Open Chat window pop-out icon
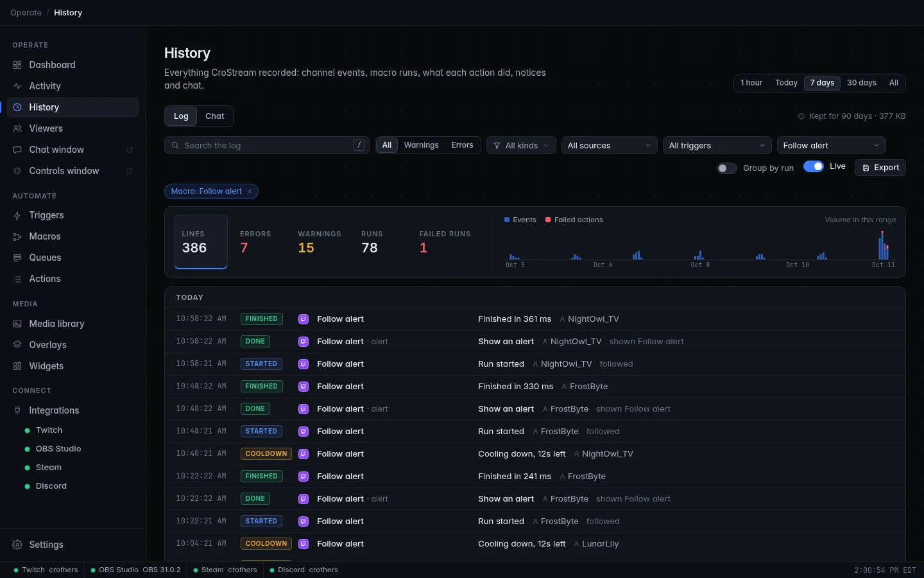The image size is (924, 578). click(130, 150)
